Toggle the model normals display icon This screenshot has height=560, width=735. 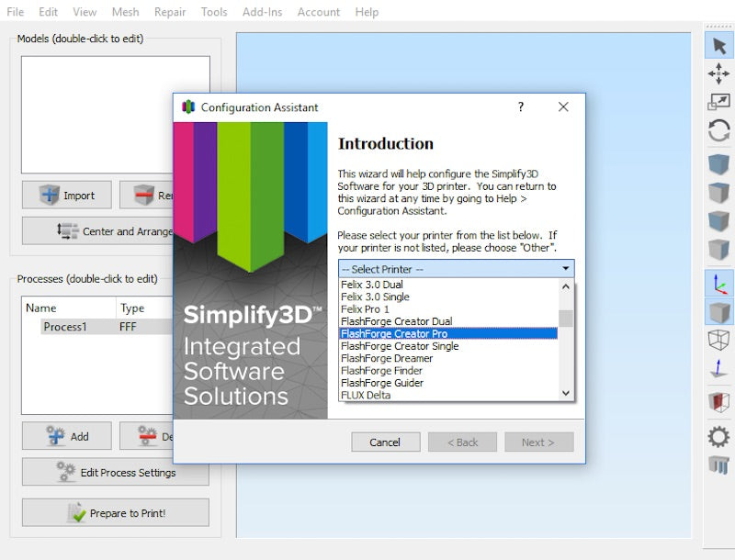tap(718, 370)
